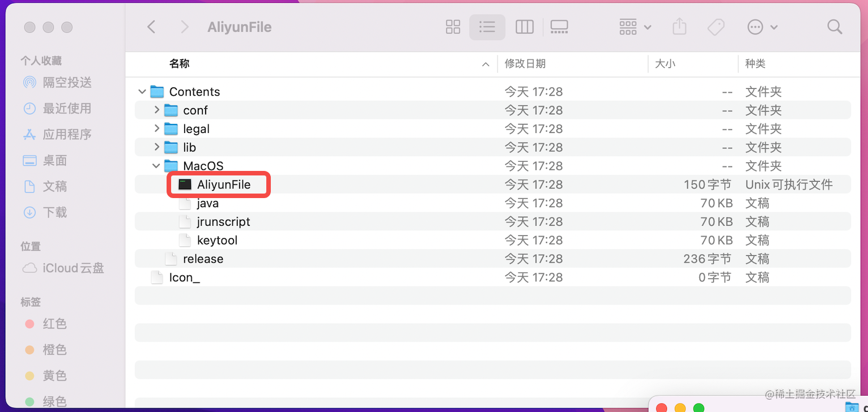868x412 pixels.
Task: Open 隔空投送 in the sidebar
Action: [x=57, y=83]
